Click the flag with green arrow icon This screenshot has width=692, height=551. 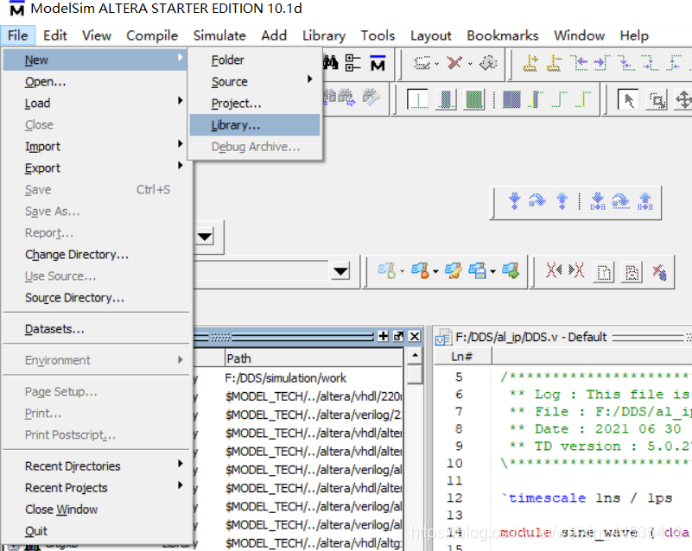point(511,270)
